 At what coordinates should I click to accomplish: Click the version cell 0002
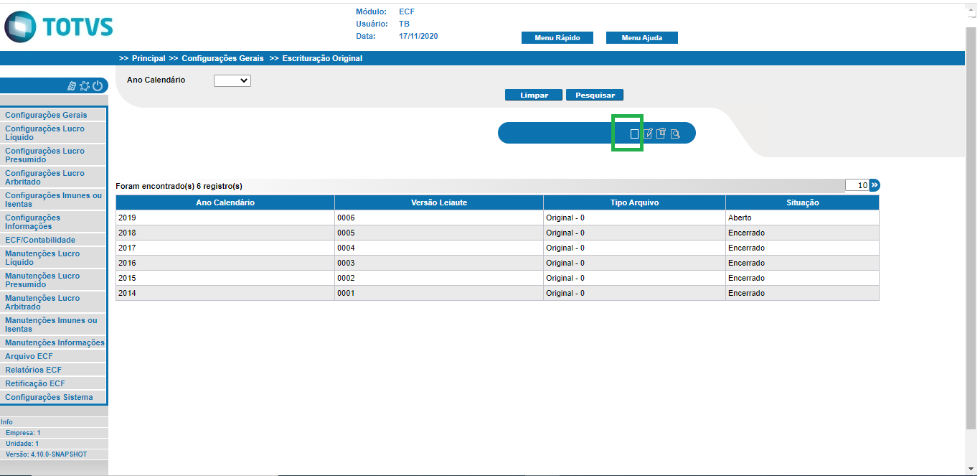439,278
